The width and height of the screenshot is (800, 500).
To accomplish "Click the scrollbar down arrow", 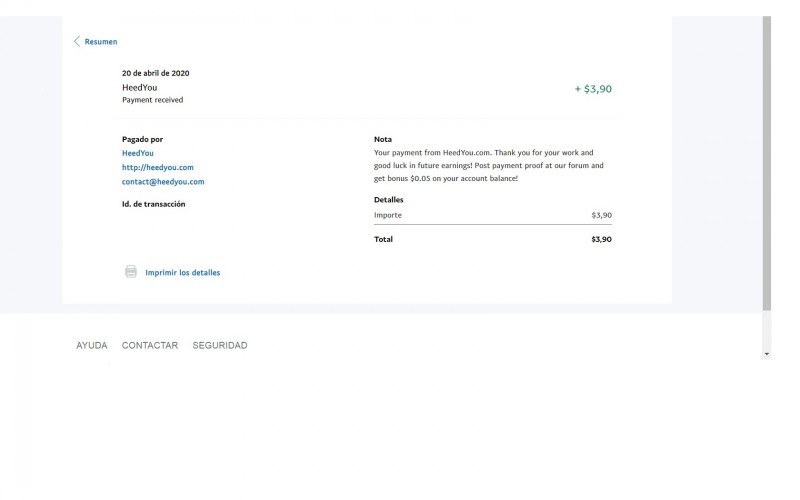I will (x=767, y=354).
